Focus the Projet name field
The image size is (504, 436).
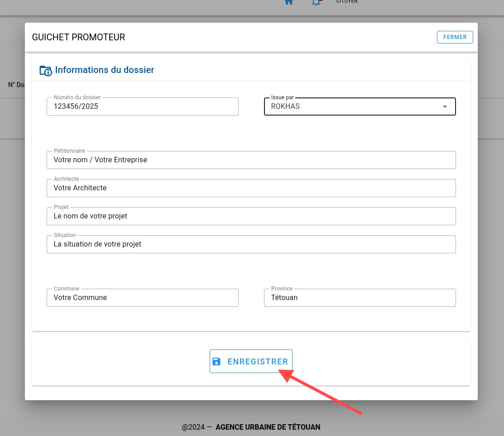[251, 216]
